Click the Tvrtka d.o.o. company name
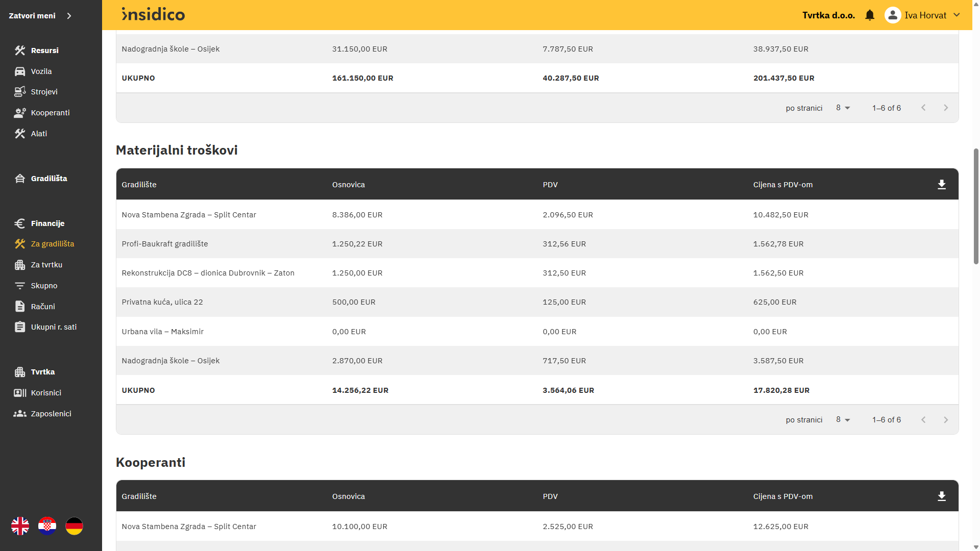 click(x=828, y=15)
